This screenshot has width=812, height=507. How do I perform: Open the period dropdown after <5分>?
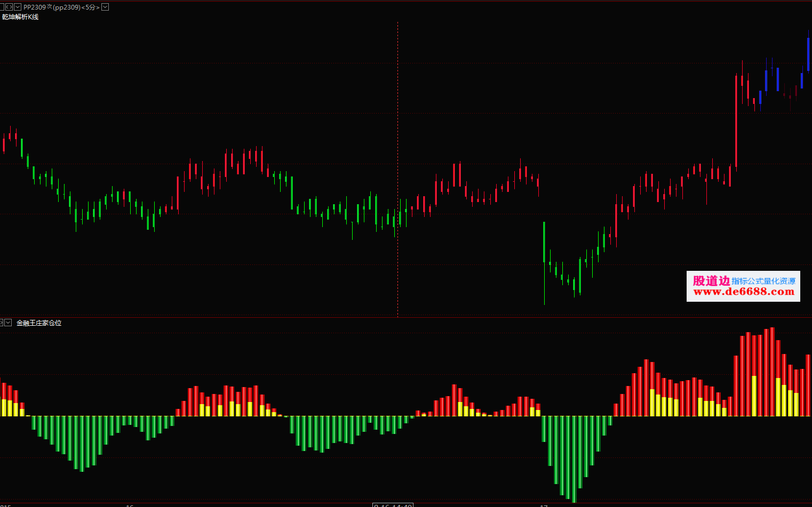pyautogui.click(x=105, y=7)
